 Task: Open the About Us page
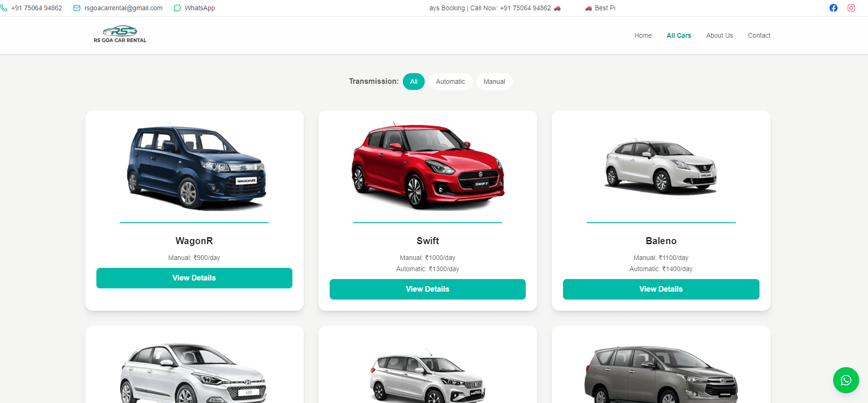[719, 35]
